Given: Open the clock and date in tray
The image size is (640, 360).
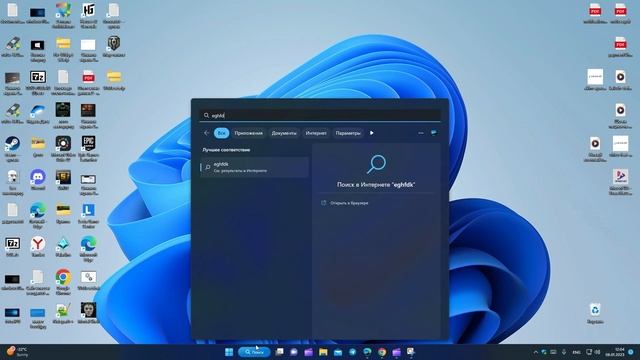Looking at the screenshot, I should [615, 352].
